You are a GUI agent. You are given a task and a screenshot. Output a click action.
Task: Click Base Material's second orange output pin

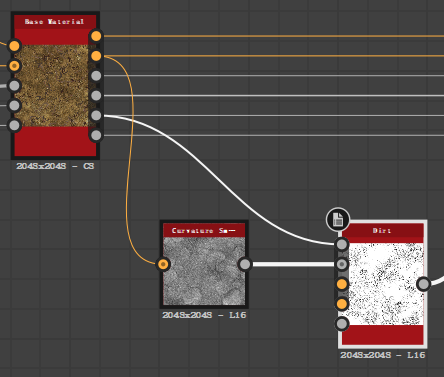(96, 56)
